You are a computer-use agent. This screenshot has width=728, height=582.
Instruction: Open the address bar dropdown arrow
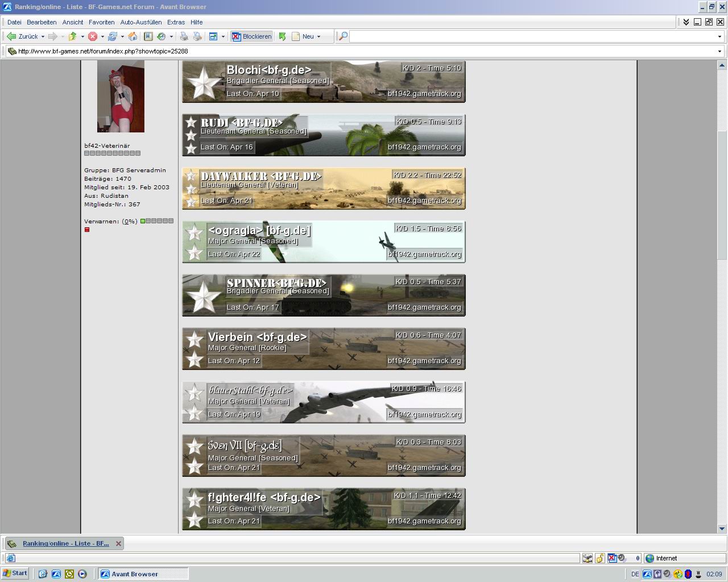point(719,51)
